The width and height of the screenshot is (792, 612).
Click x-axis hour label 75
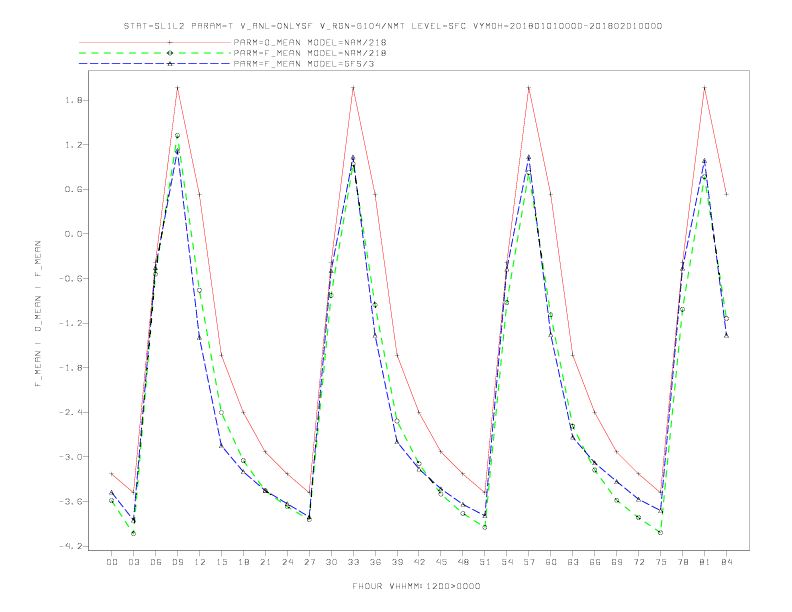(x=661, y=562)
